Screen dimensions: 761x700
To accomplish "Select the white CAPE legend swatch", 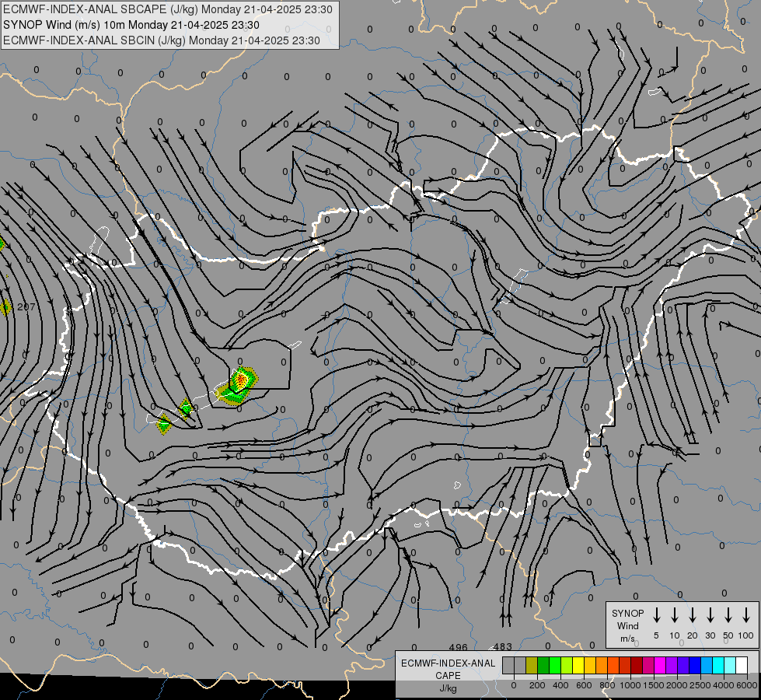I will (741, 666).
